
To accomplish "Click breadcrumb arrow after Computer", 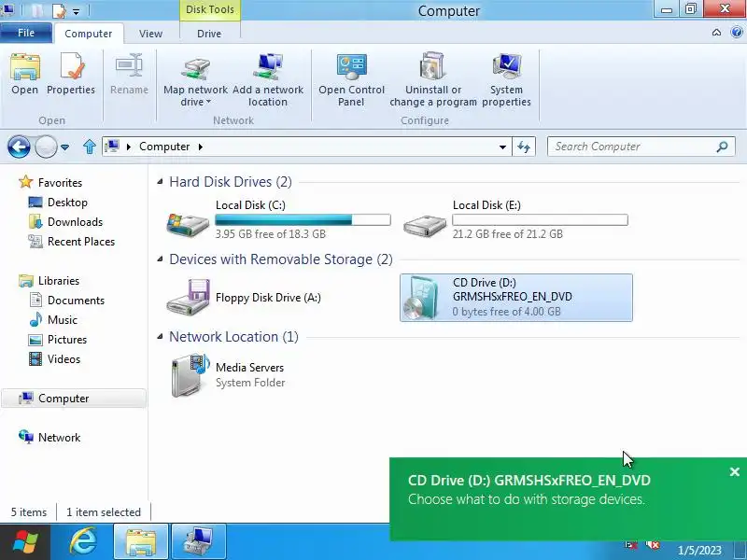I will coord(200,147).
